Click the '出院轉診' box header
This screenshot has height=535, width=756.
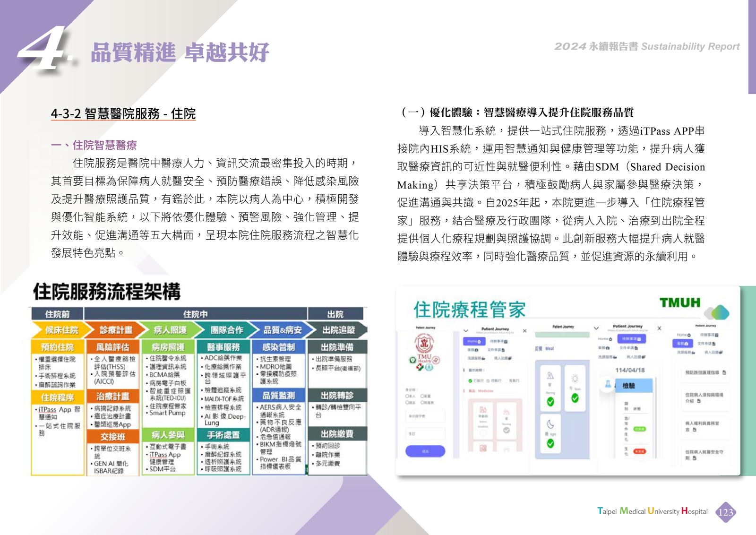click(337, 395)
